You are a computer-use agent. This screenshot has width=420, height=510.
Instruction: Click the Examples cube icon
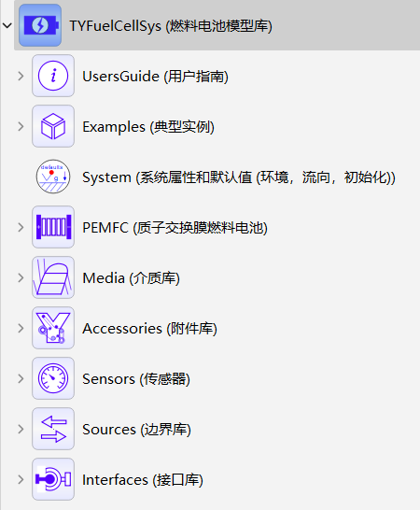point(53,126)
